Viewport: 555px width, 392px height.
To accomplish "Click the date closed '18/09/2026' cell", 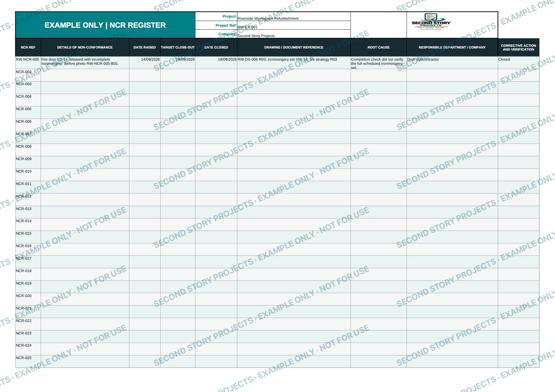I will 216,63.
